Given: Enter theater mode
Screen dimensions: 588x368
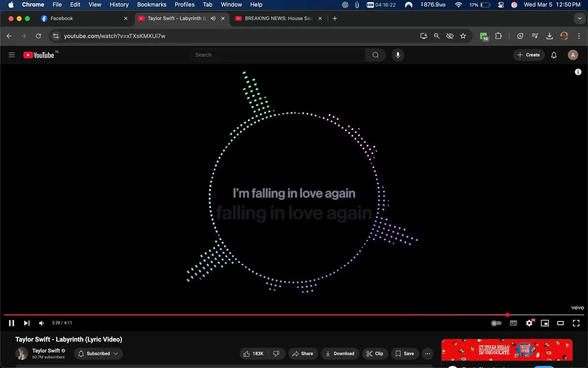Looking at the screenshot, I should [560, 323].
